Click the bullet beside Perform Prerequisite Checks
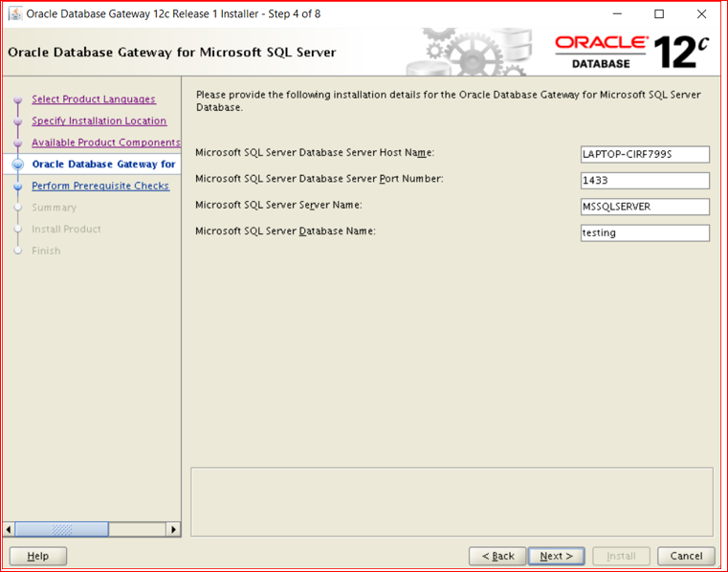This screenshot has height=572, width=728. [x=18, y=187]
